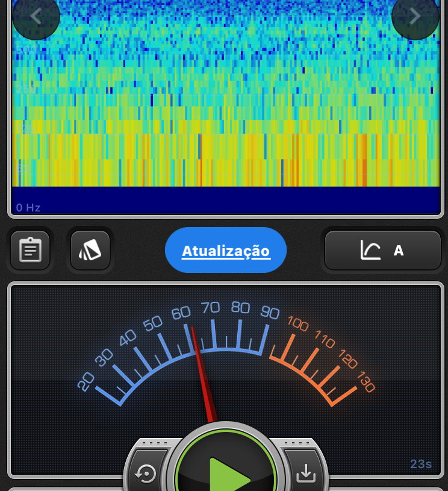This screenshot has height=491, width=448.
Task: Click the orange 100 mark on the gauge
Action: [298, 324]
